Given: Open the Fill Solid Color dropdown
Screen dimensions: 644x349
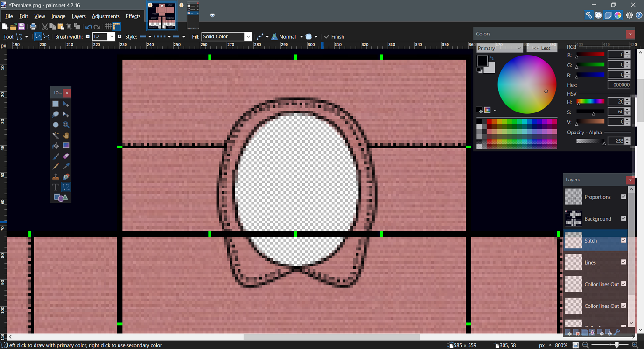Looking at the screenshot, I should tap(248, 36).
